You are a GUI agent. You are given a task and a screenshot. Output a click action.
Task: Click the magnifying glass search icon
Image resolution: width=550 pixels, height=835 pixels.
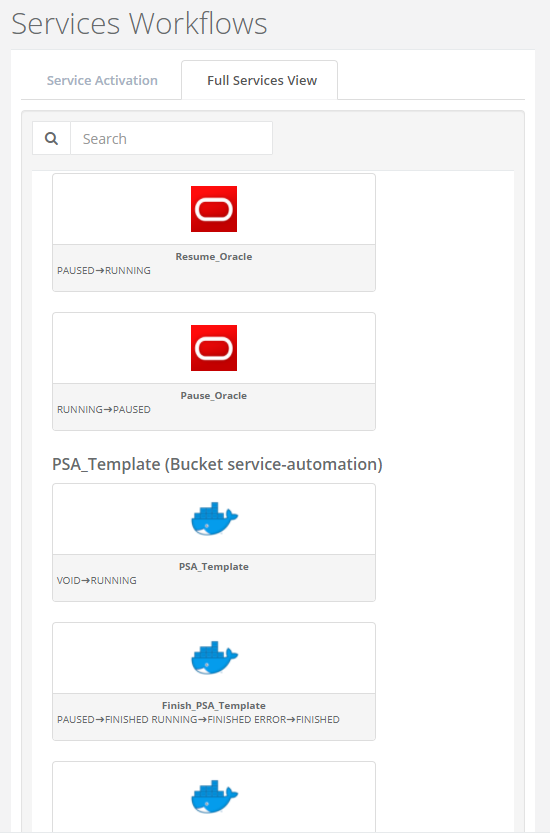(x=52, y=138)
